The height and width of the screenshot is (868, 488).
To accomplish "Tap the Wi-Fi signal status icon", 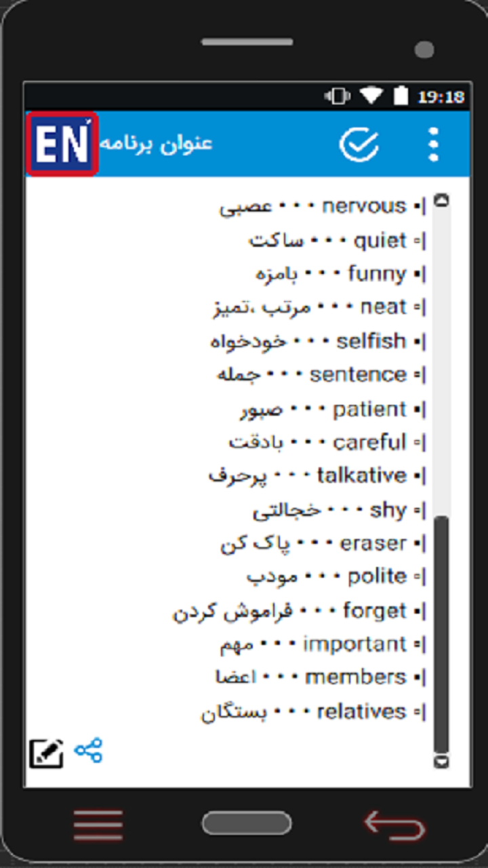I will point(371,96).
